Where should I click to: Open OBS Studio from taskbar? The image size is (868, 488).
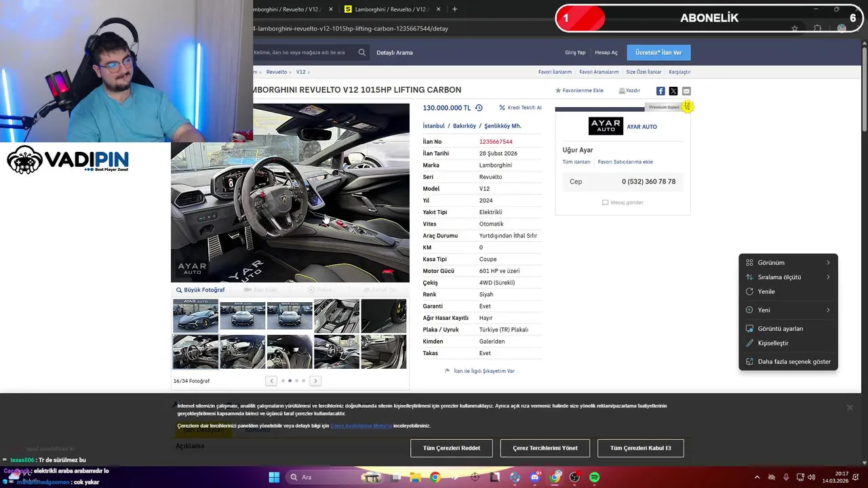pos(575,477)
